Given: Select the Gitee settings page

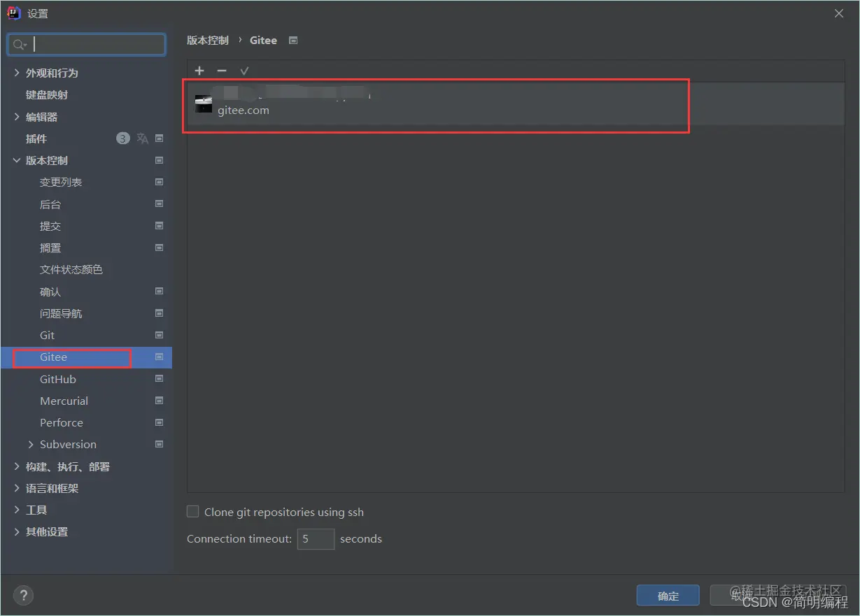Looking at the screenshot, I should click(53, 357).
